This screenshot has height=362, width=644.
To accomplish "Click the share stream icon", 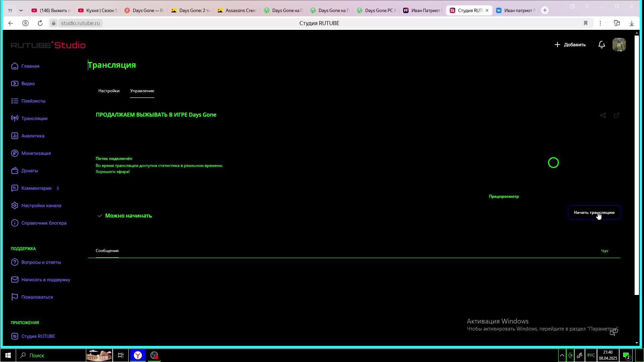I will 603,115.
